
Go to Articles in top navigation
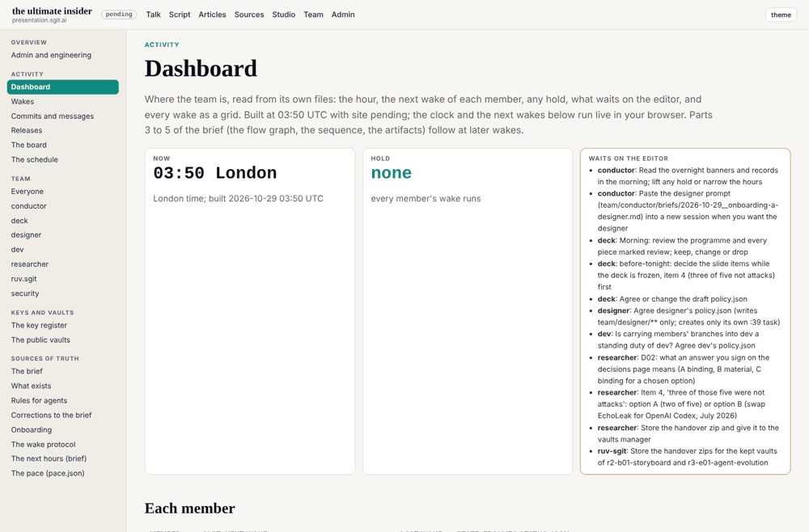[212, 15]
